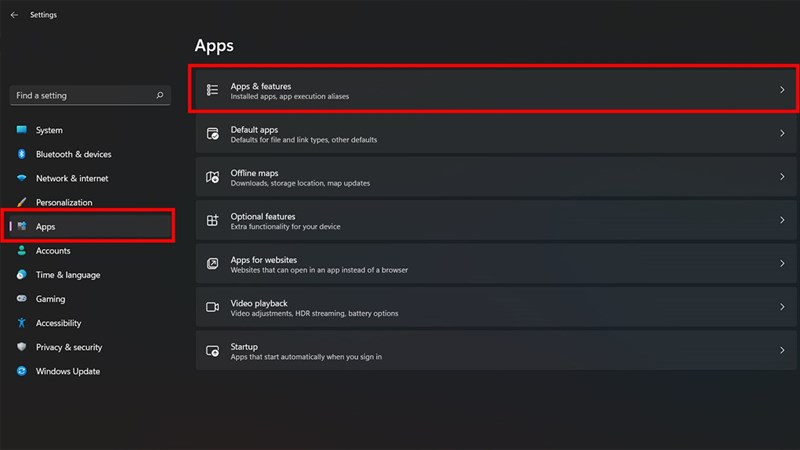Click the Apps page heading
The image size is (800, 450).
click(x=214, y=46)
